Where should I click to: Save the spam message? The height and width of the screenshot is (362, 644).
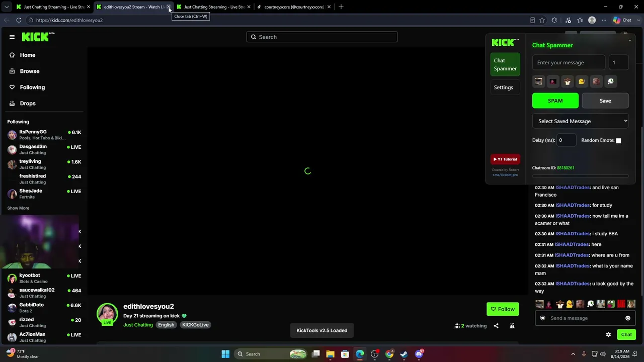605,101
